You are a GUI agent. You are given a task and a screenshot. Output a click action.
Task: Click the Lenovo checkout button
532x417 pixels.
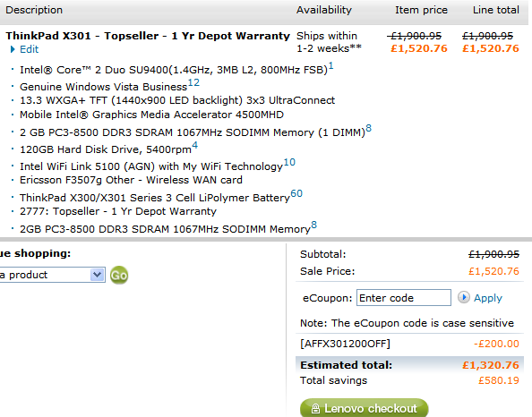364,408
